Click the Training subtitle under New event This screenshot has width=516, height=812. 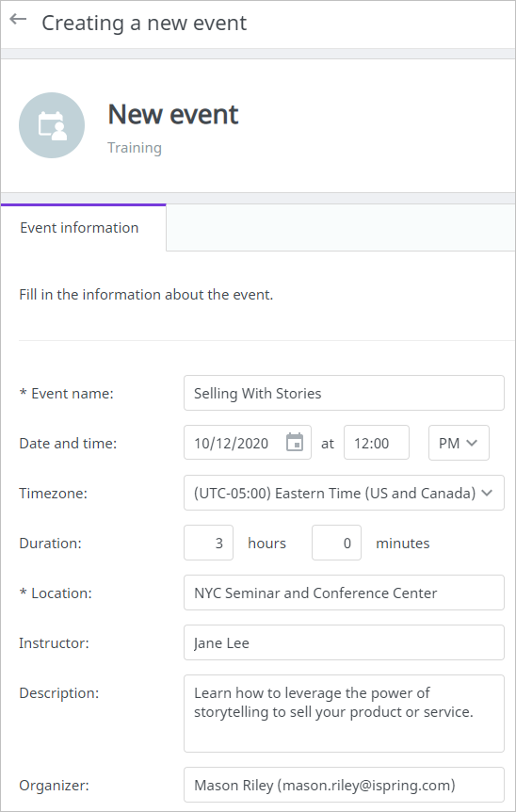coord(135,148)
